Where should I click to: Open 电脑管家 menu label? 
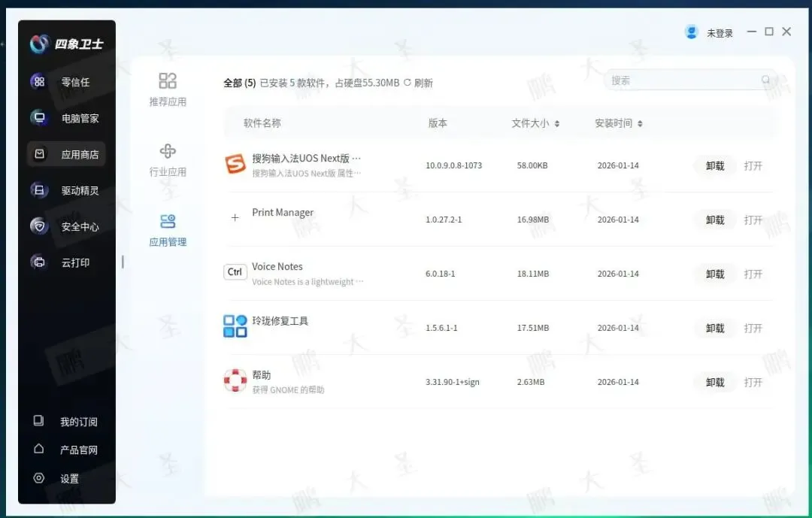click(80, 118)
